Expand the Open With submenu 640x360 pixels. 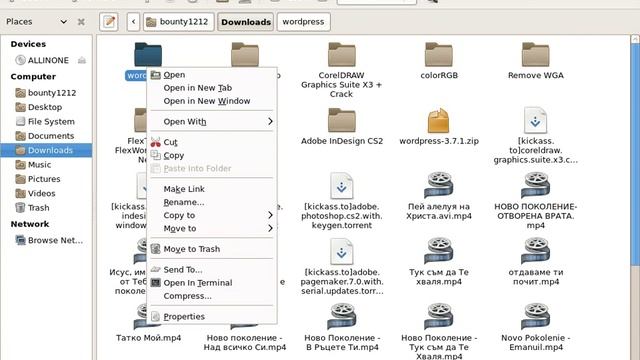(212, 122)
